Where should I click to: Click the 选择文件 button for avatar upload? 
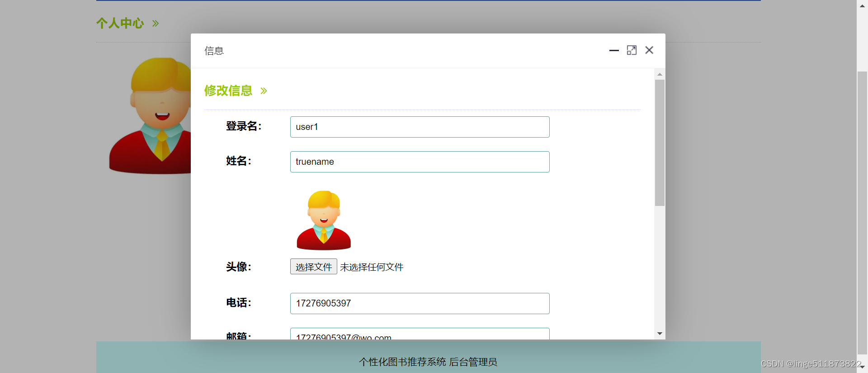[314, 267]
